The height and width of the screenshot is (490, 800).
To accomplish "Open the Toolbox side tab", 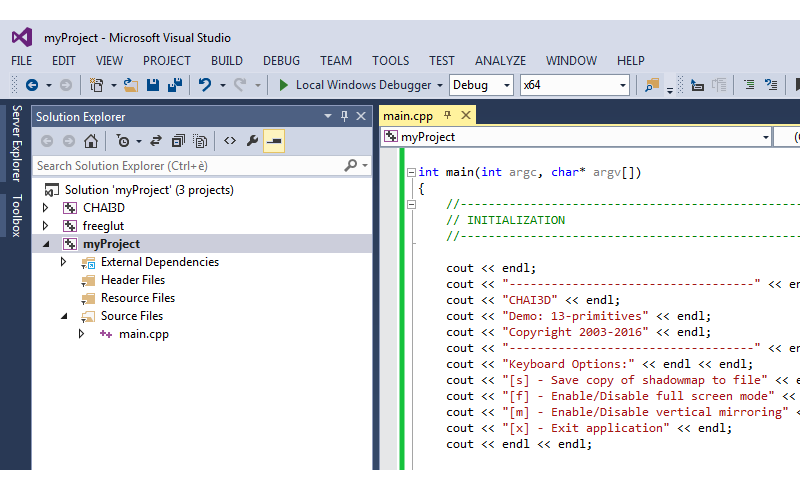I will point(16,215).
